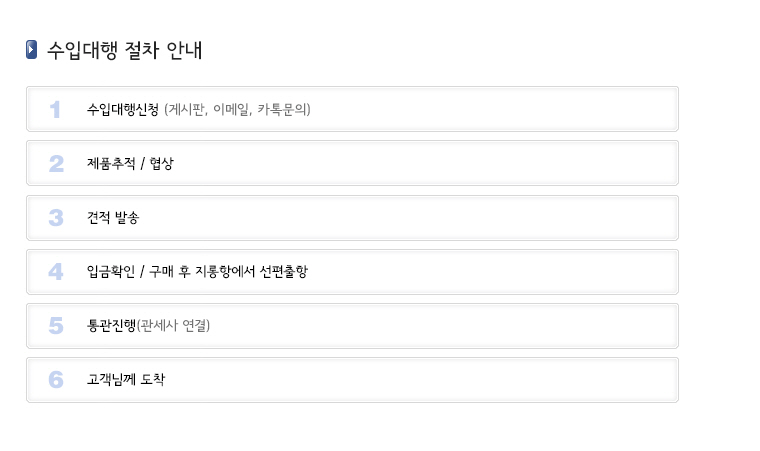Click the 견적 발송 step text
The height and width of the screenshot is (451, 760).
coord(113,218)
